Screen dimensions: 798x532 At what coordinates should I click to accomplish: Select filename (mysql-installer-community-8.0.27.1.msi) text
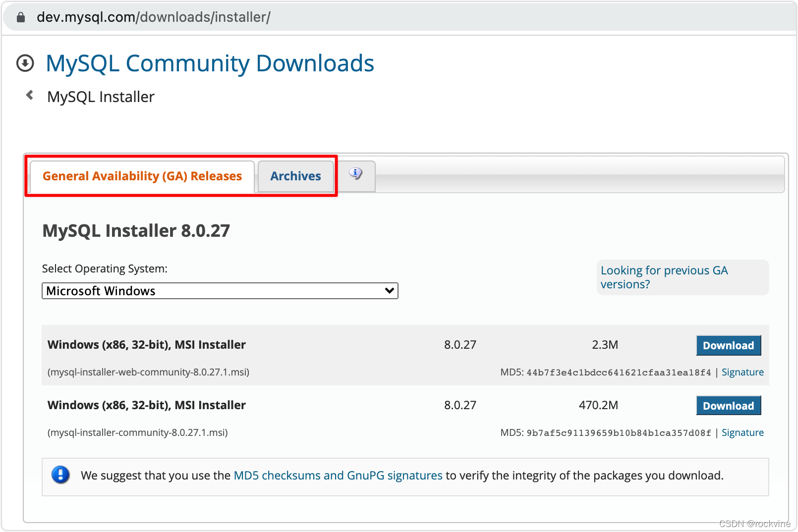138,432
